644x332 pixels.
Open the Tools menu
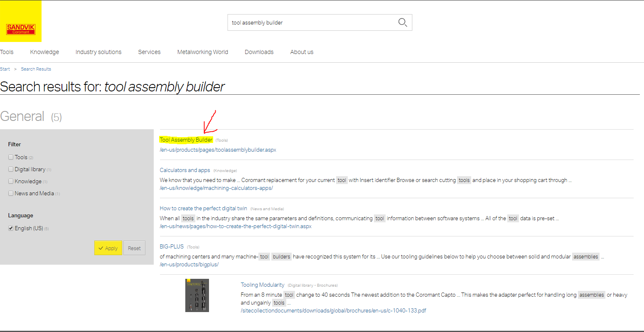[7, 52]
